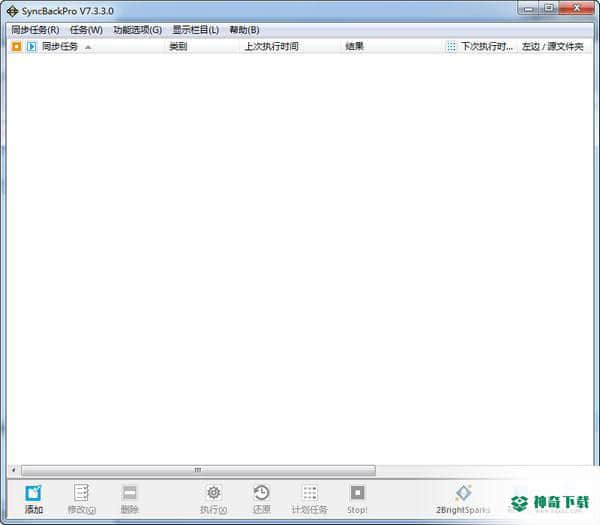Image resolution: width=600 pixels, height=525 pixels.
Task: Click the Stop! toolbar button
Action: [357, 499]
